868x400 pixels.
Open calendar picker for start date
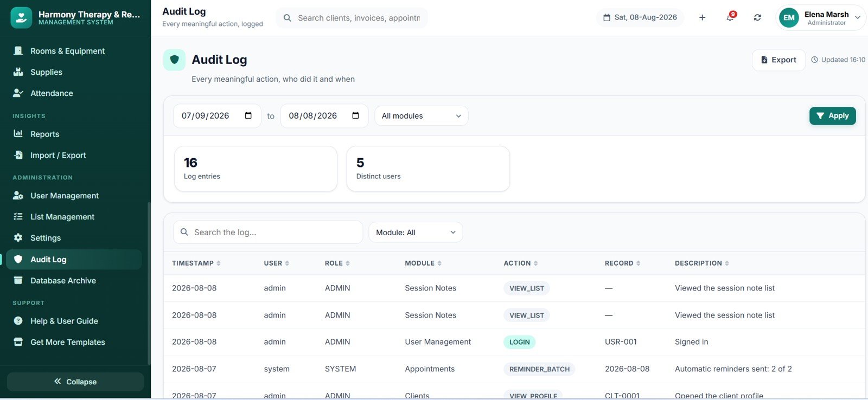(x=248, y=115)
